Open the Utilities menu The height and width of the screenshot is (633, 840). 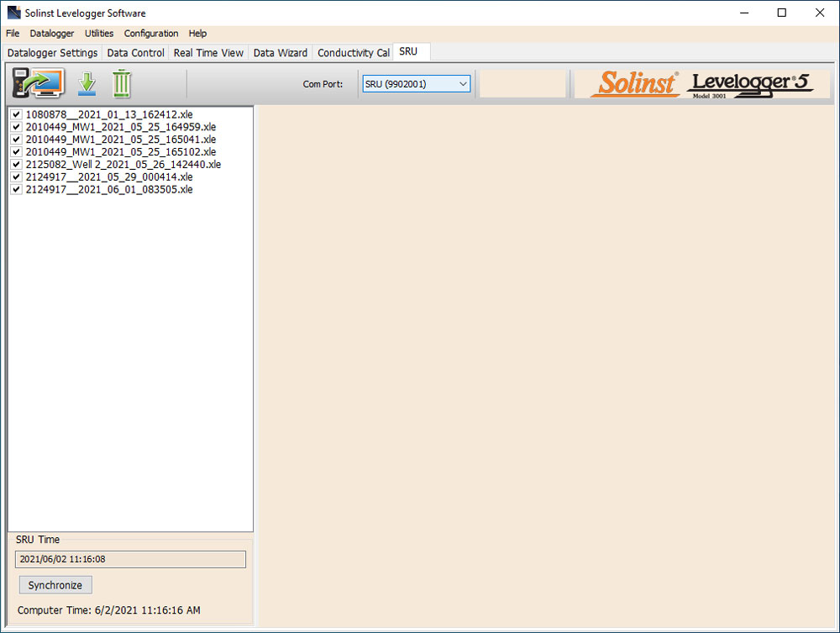click(98, 34)
